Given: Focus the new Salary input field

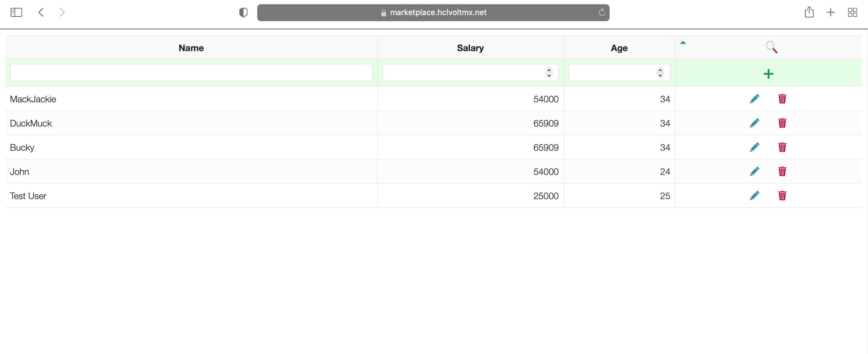Looking at the screenshot, I should click(x=470, y=73).
